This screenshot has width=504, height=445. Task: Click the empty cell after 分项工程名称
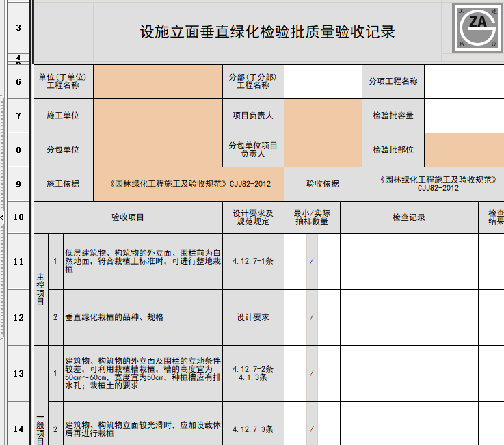[x=464, y=81]
